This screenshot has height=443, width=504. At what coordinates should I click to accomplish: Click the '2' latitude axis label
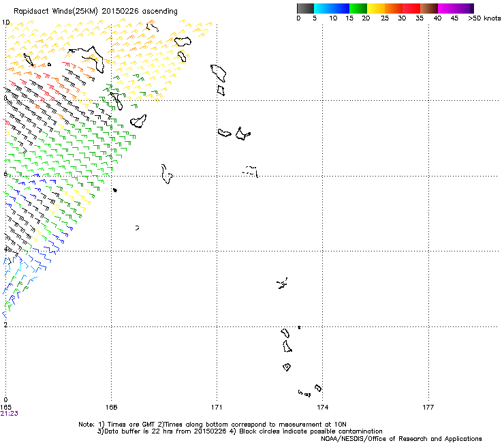[5, 324]
